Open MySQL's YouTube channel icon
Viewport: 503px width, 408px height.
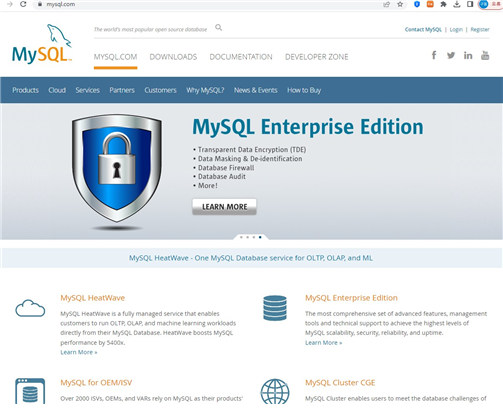[485, 55]
